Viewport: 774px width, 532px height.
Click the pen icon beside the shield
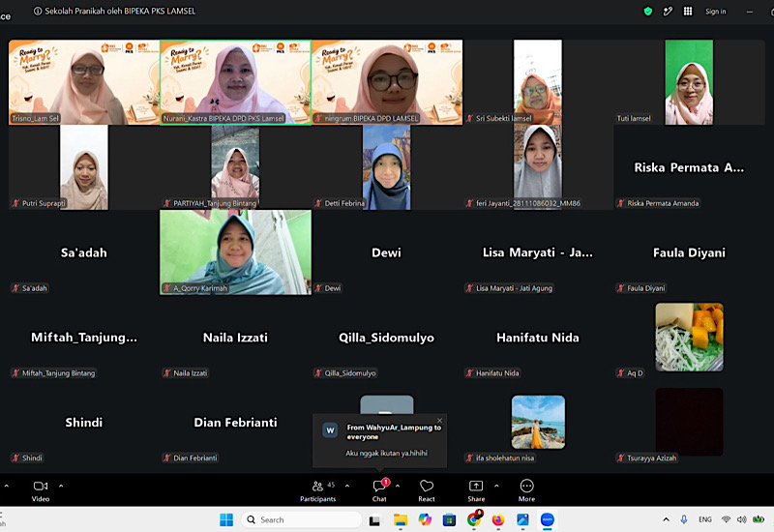pyautogui.click(x=668, y=12)
